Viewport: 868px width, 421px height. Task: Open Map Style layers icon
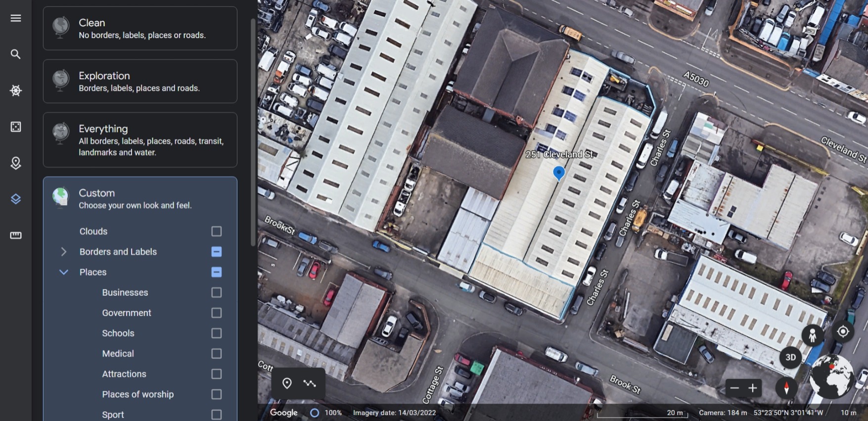[16, 199]
